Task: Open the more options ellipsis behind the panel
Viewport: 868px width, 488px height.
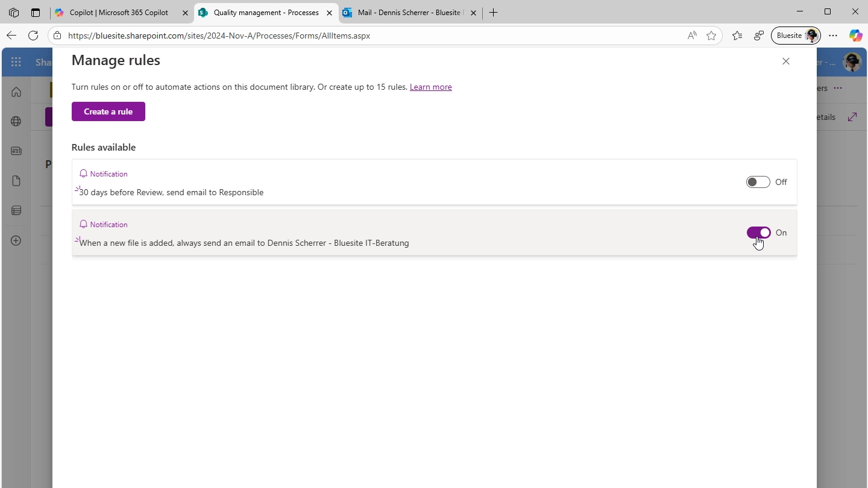Action: tap(838, 88)
